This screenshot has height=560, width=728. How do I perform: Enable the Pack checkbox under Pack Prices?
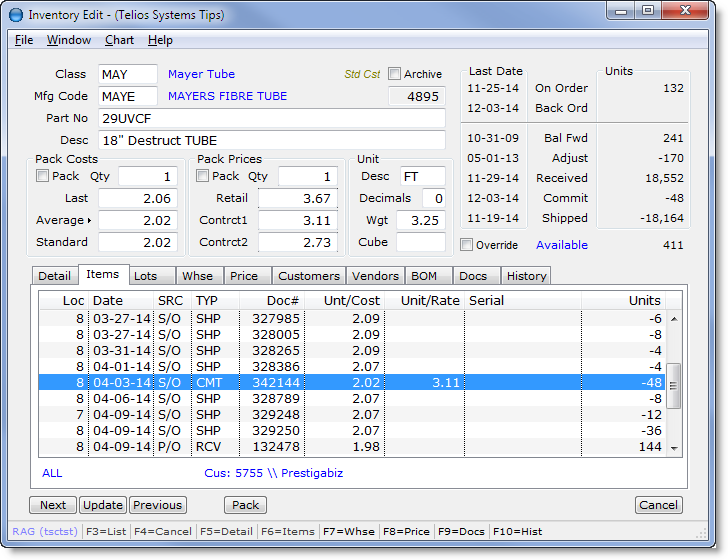tap(204, 176)
